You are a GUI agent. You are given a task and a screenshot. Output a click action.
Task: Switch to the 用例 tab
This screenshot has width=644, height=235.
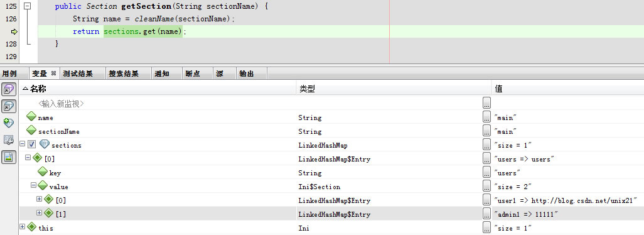click(9, 74)
